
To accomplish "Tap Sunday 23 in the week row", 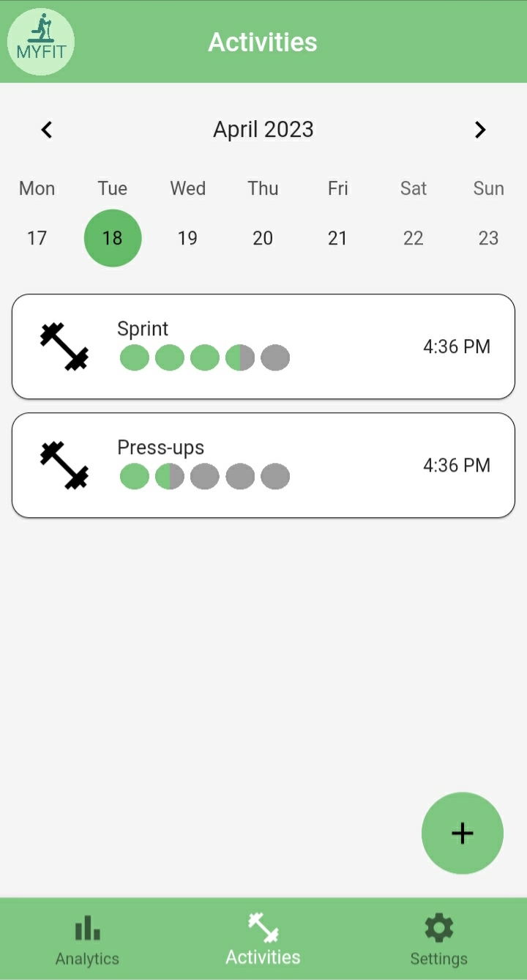I will click(488, 238).
